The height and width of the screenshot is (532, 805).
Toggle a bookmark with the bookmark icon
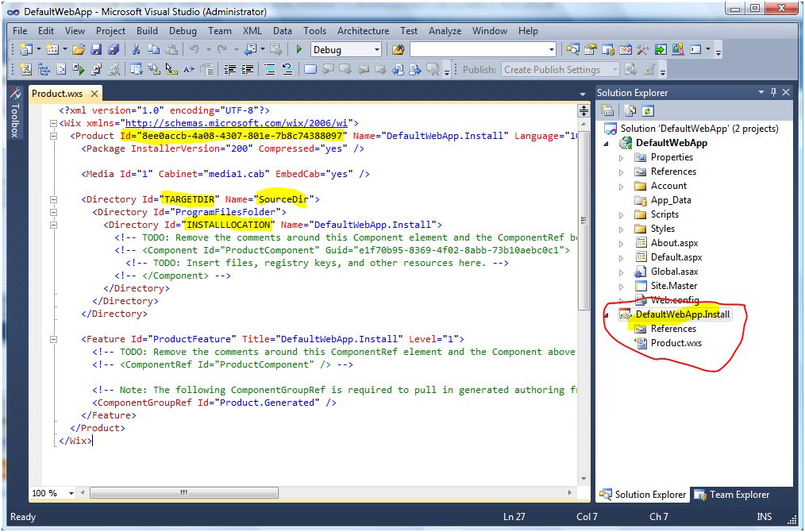click(x=310, y=69)
